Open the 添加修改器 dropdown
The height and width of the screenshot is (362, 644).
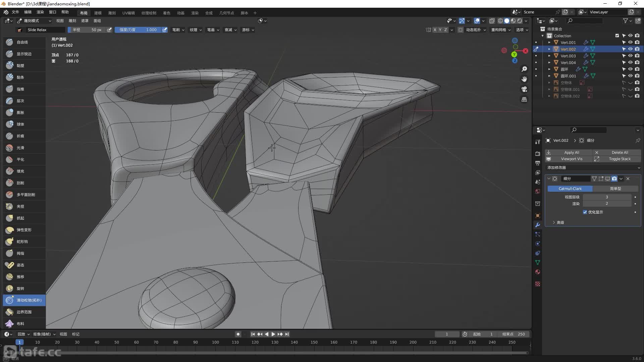click(593, 168)
